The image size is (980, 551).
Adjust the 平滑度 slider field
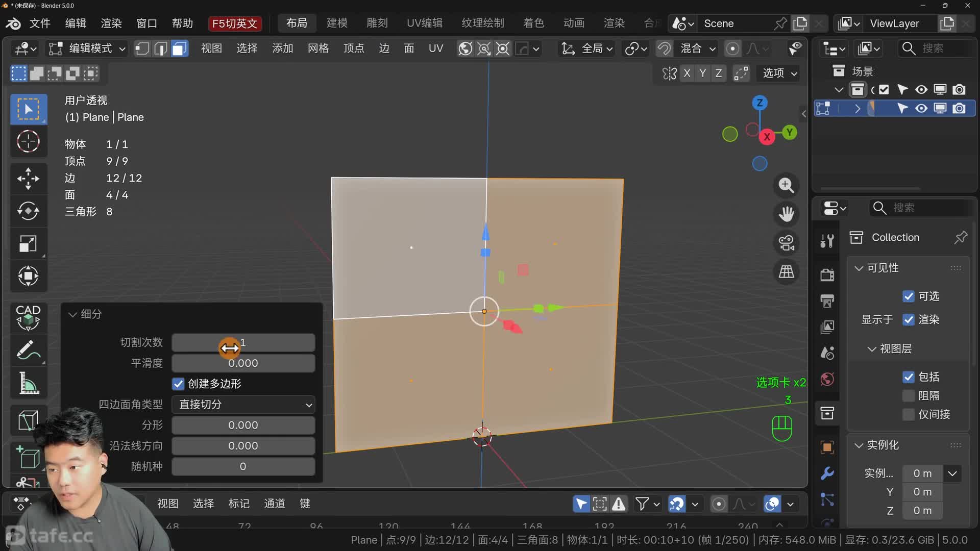[243, 363]
